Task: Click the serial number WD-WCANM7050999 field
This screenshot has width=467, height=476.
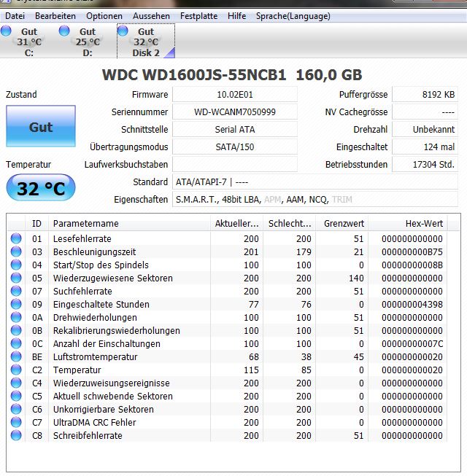Action: 235,112
